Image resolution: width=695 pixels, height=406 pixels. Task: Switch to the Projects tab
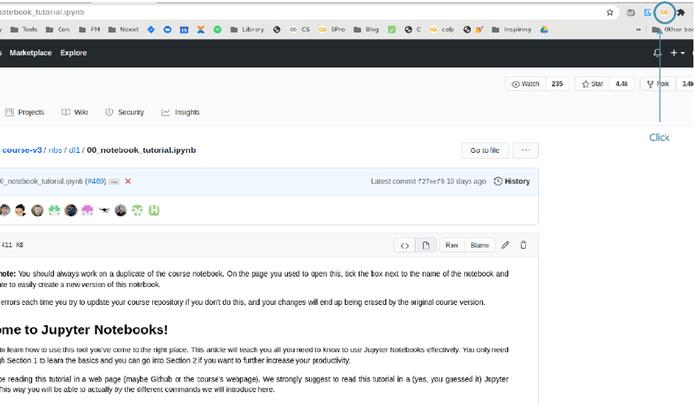coord(25,112)
